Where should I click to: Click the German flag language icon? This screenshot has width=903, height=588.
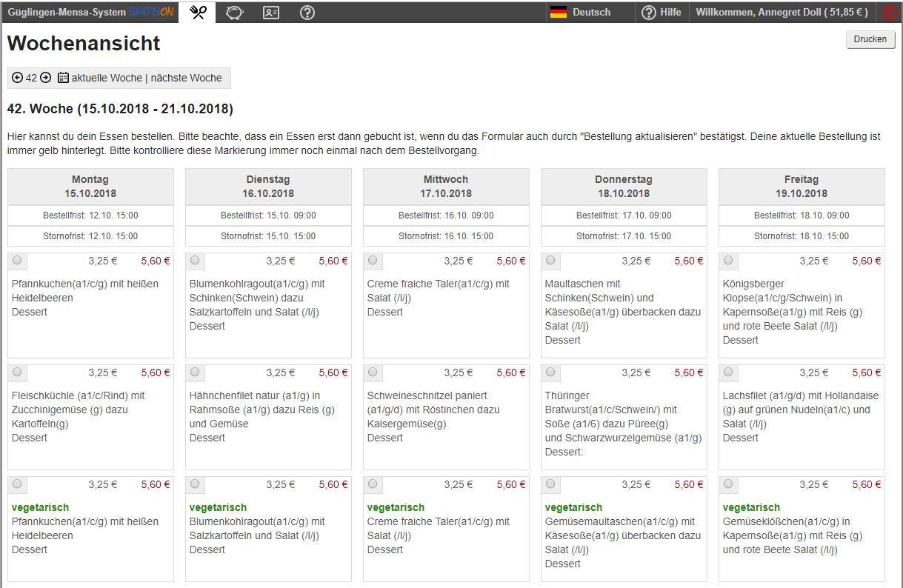coord(559,12)
